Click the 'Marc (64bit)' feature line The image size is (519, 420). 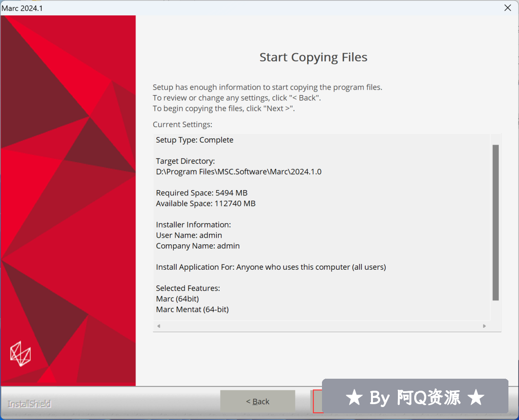tap(177, 299)
